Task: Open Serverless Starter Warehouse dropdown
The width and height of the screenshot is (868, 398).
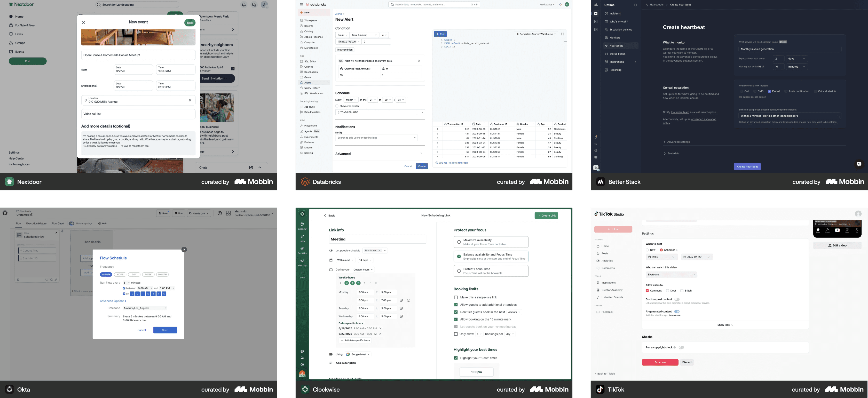Action: 536,34
